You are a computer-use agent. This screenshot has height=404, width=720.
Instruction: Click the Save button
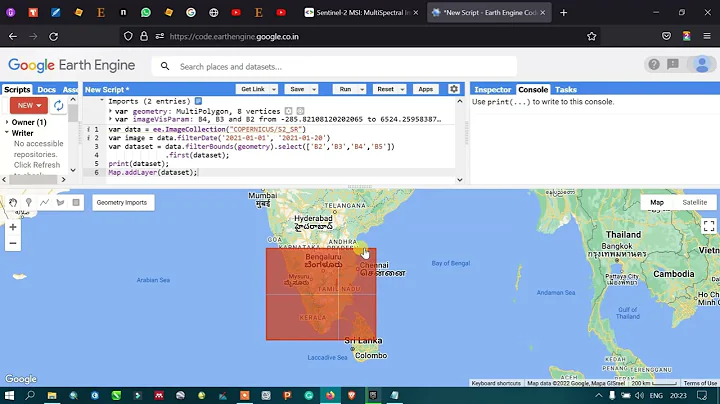297,89
